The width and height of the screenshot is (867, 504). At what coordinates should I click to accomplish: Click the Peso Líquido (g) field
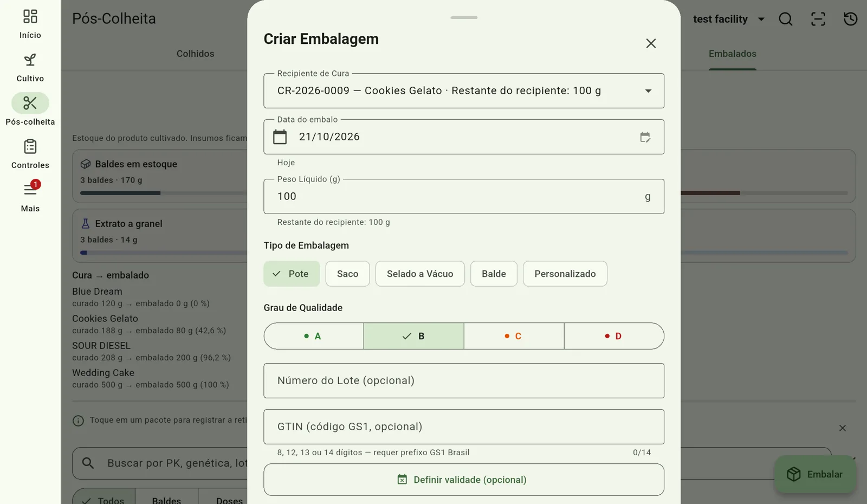(x=464, y=197)
